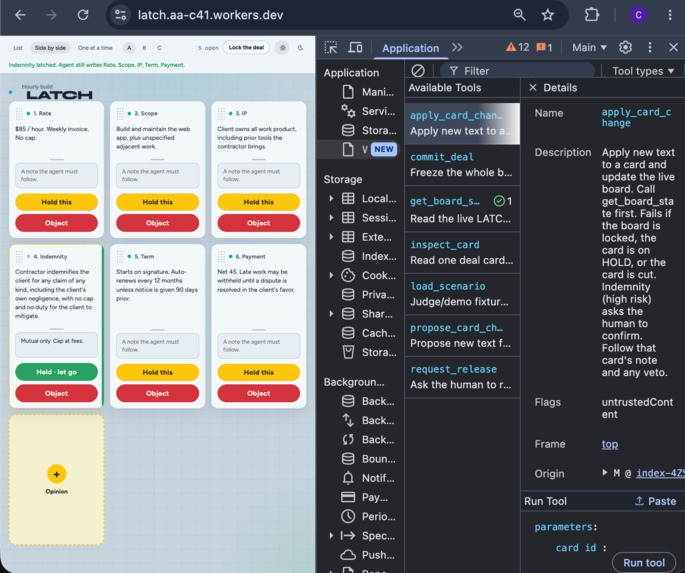Expand the Local storage tree arrow
The image size is (685, 573).
(x=331, y=198)
